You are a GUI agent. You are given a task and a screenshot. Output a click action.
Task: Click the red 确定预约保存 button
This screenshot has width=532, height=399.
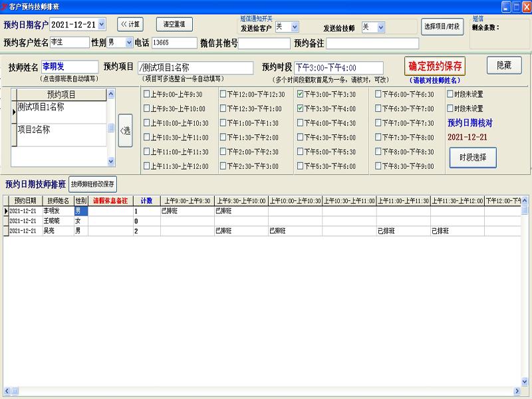[x=435, y=66]
